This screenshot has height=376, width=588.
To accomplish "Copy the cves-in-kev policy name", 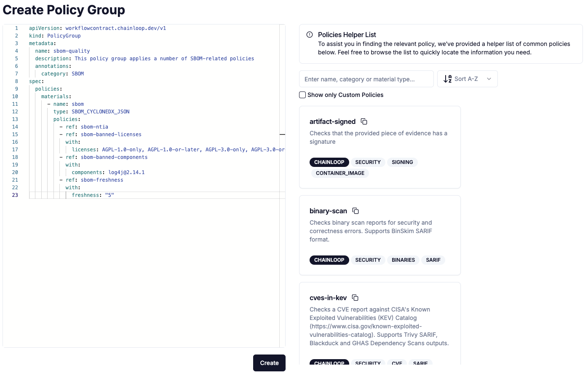I will point(355,298).
